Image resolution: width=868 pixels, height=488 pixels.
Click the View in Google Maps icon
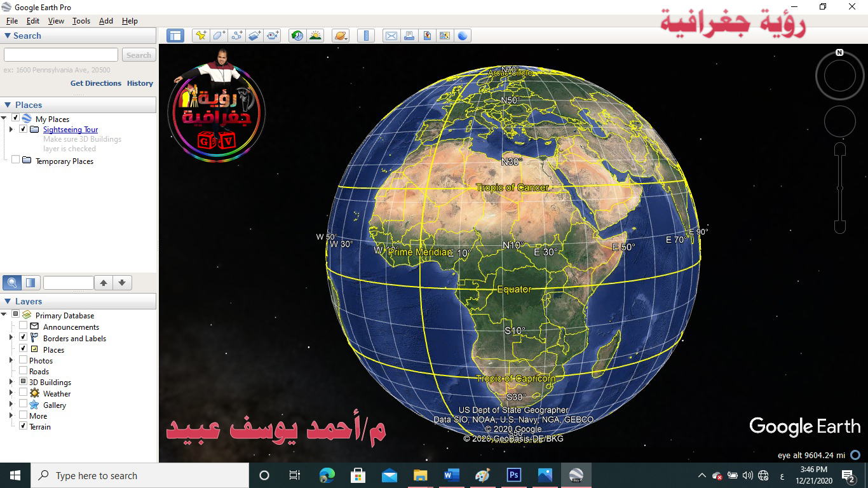coord(444,36)
